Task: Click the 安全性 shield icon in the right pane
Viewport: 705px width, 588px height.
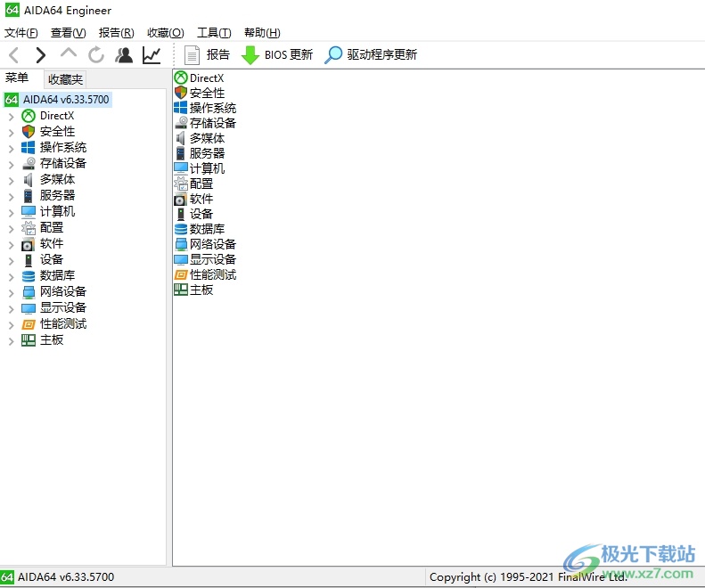Action: pos(181,93)
